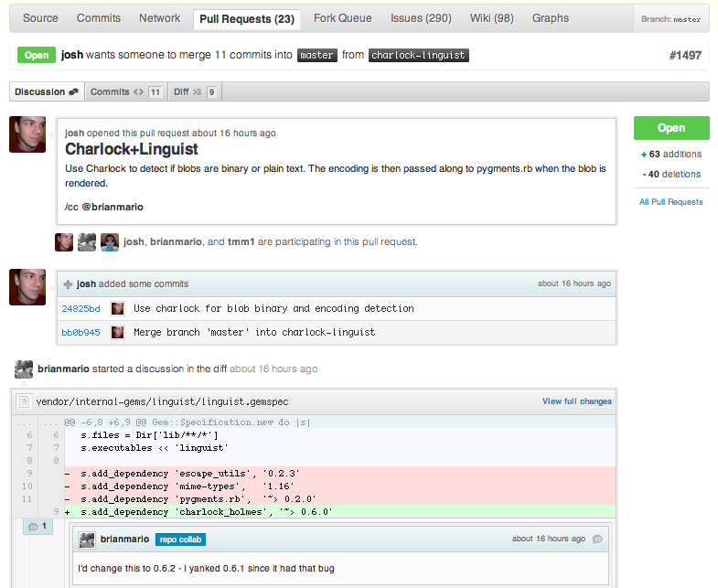Click brianmario's small avatar in the participants row
The image size is (718, 588).
click(x=87, y=241)
